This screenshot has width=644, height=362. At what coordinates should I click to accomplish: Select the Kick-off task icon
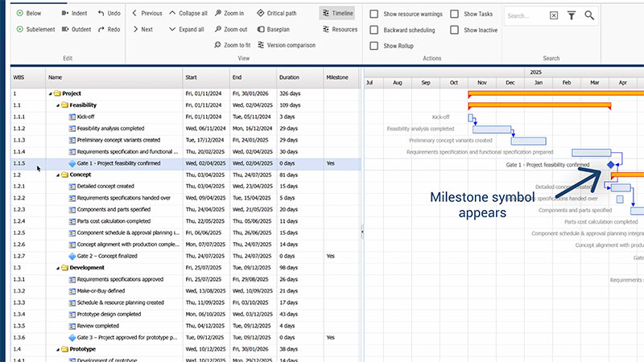point(72,117)
